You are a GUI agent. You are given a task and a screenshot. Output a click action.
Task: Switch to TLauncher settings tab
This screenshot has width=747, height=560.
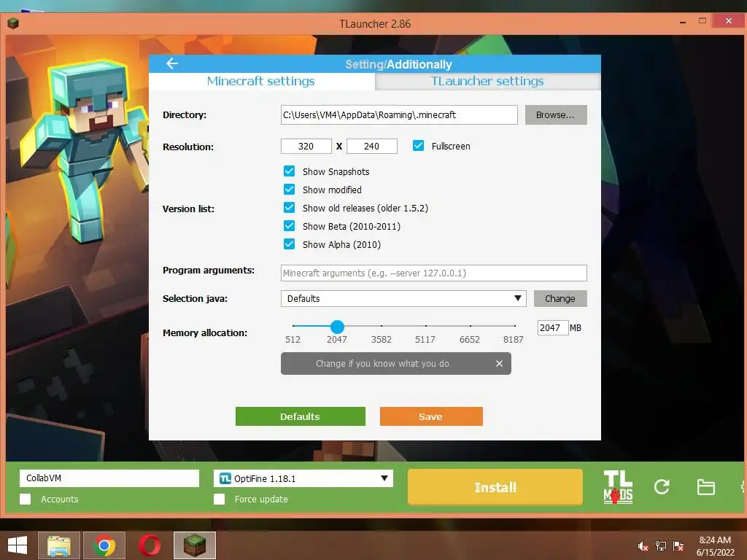coord(487,81)
